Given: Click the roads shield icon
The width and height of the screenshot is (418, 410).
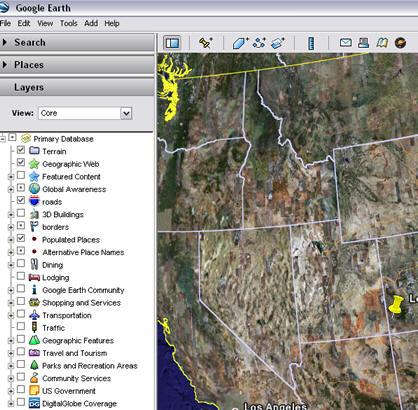Looking at the screenshot, I should 34,201.
